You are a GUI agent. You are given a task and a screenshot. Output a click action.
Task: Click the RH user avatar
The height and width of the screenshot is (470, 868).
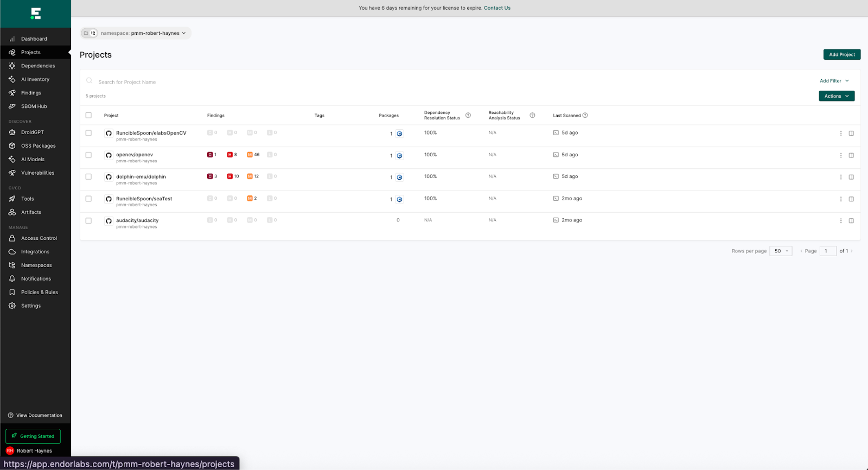point(10,450)
